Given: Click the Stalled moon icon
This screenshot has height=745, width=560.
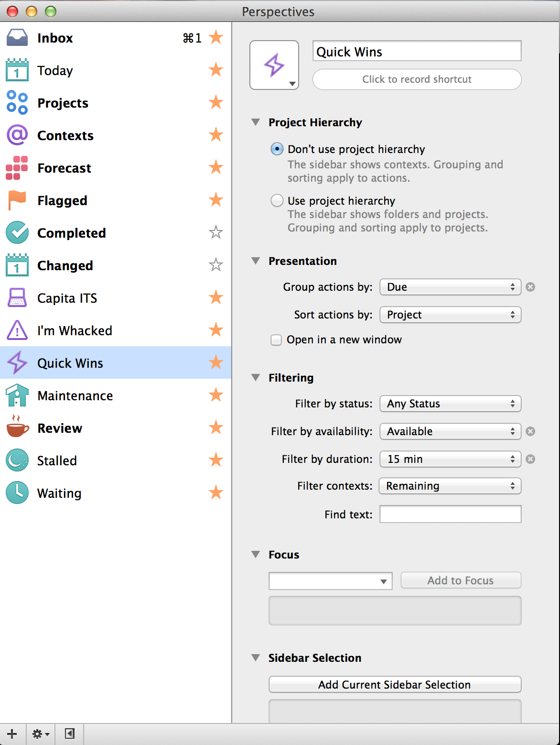Looking at the screenshot, I should 17,460.
